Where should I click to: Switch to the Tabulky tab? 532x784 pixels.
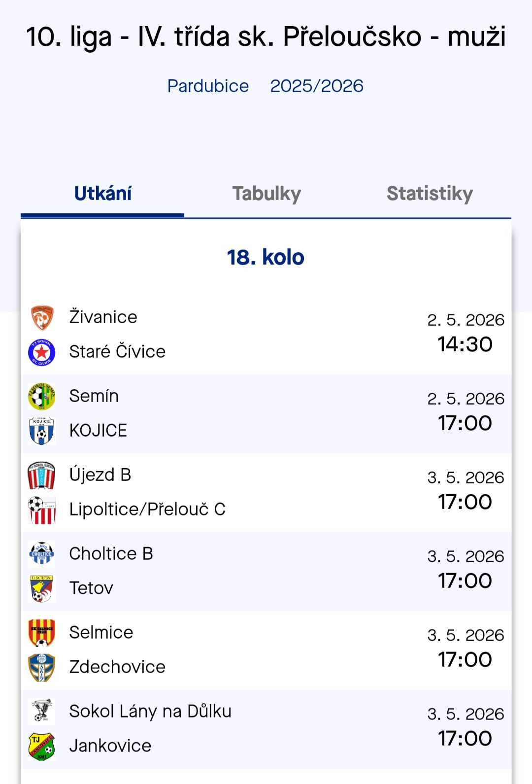266,194
